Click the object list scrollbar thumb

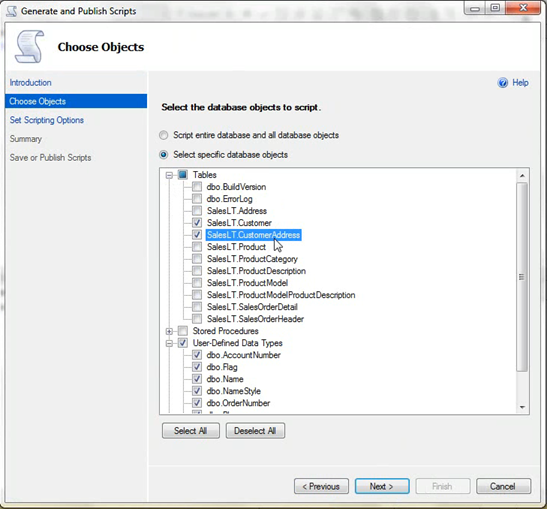coord(522,277)
